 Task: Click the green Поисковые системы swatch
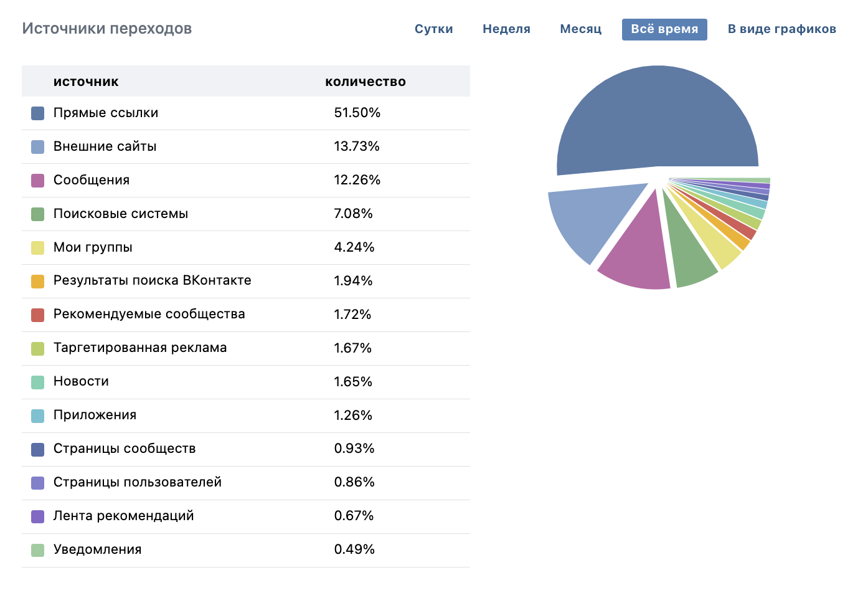38,214
